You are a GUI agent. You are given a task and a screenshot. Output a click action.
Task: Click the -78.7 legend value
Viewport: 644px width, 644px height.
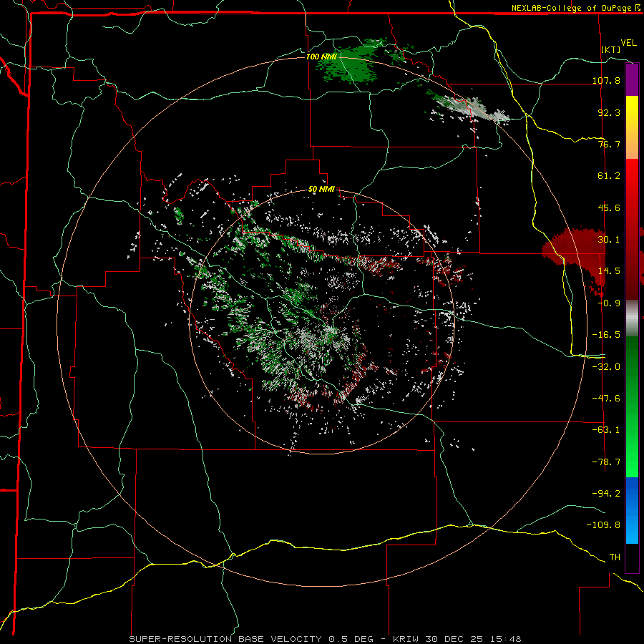[x=606, y=462]
